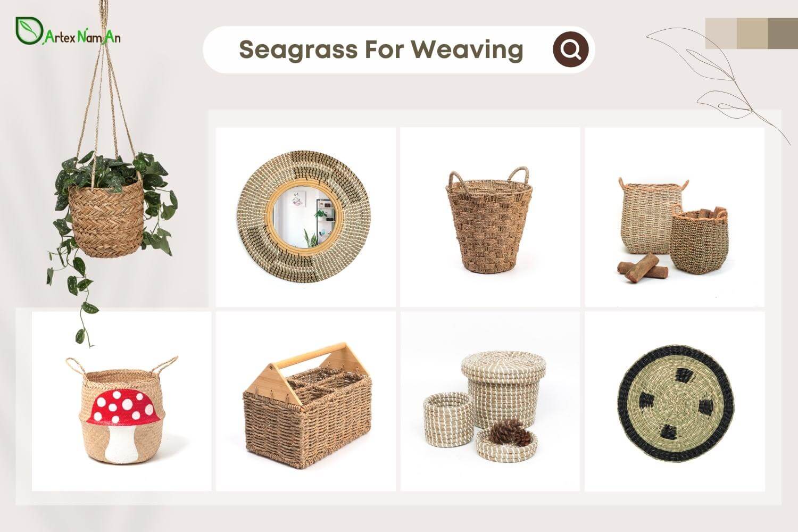Image resolution: width=798 pixels, height=532 pixels.
Task: Pick the middle tan color swatch
Action: coord(752,34)
